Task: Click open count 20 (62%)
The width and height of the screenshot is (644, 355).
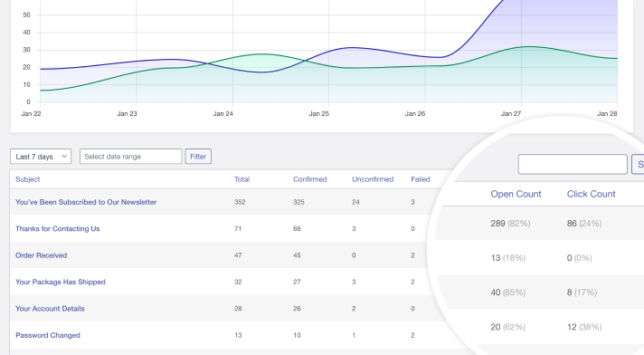Action: pos(508,327)
